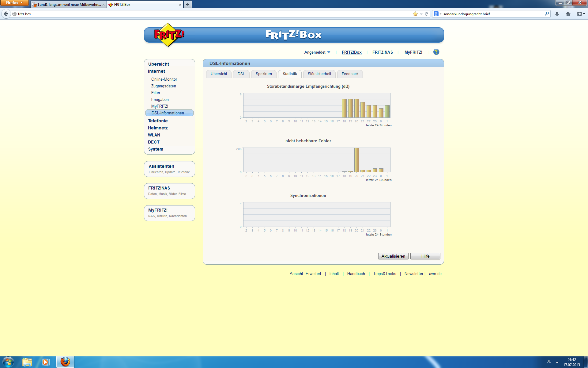588x368 pixels.
Task: Click the browser back arrow button
Action: [x=6, y=14]
